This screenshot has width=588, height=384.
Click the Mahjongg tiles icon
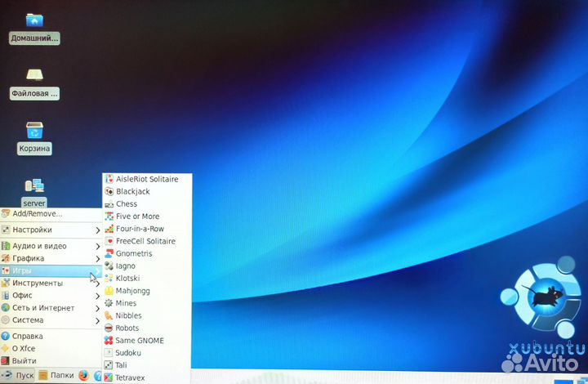109,291
